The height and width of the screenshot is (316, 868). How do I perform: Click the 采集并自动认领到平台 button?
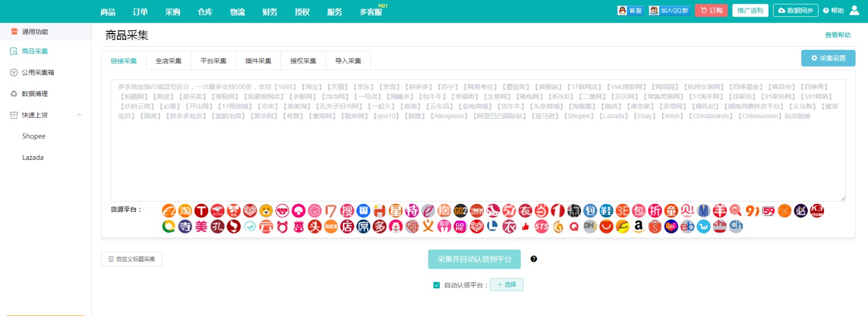coord(475,259)
